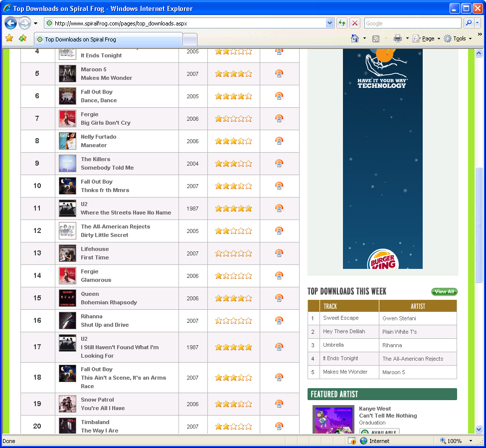Add page to Favorites with plus star
This screenshot has height=448, width=486.
coord(22,38)
